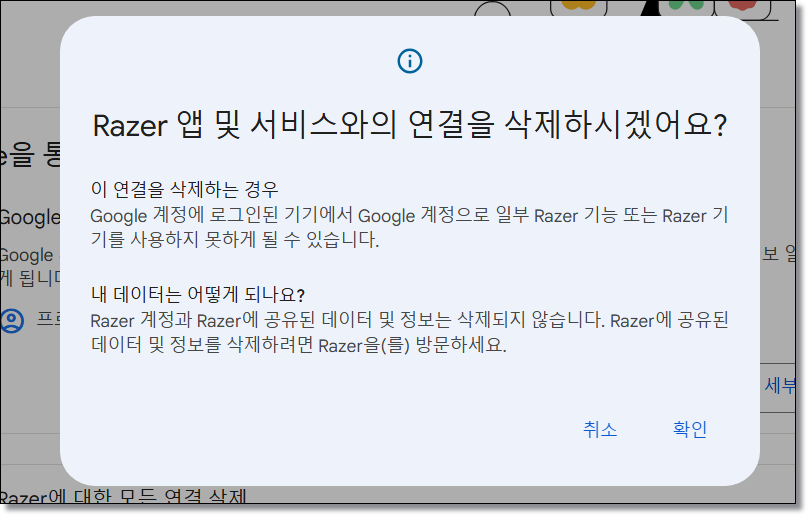
Task: Click the profile person icon in background page
Action: click(x=12, y=321)
